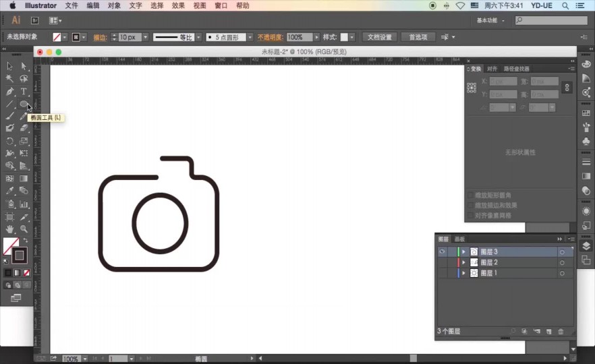This screenshot has height=364, width=595.
Task: Open the Layers panel dock icon
Action: tap(586, 245)
